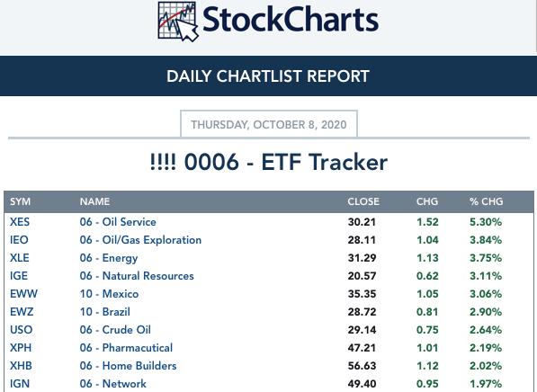Open the IGN symbol link
The height and width of the screenshot is (392, 537).
pos(20,384)
